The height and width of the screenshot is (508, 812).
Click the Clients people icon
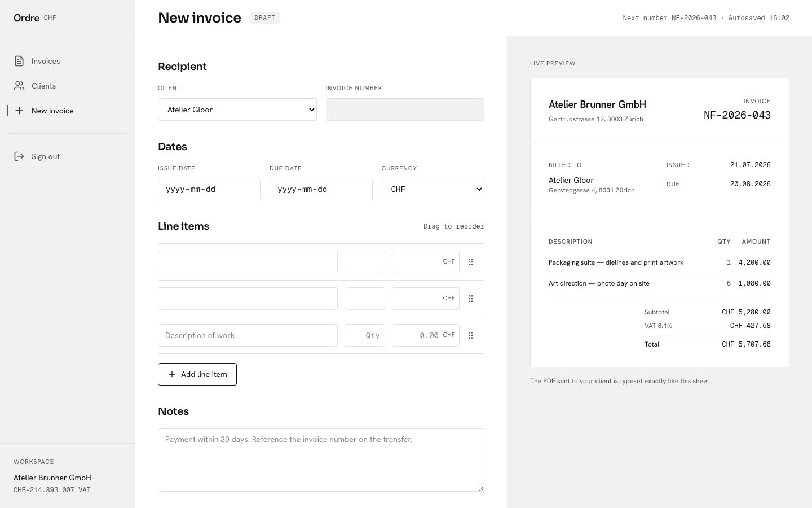coord(19,86)
